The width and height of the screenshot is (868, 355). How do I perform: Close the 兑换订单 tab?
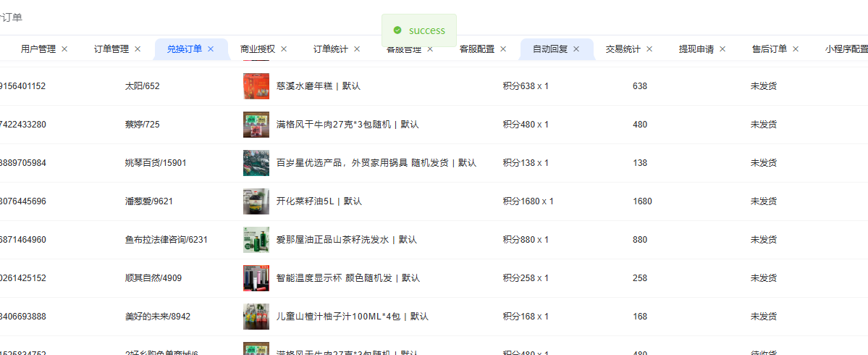pyautogui.click(x=211, y=49)
